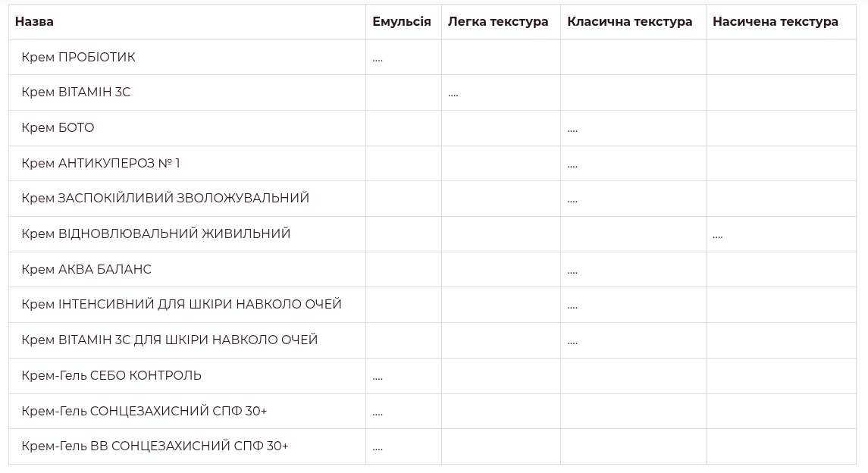Click the Назва column header

[34, 21]
